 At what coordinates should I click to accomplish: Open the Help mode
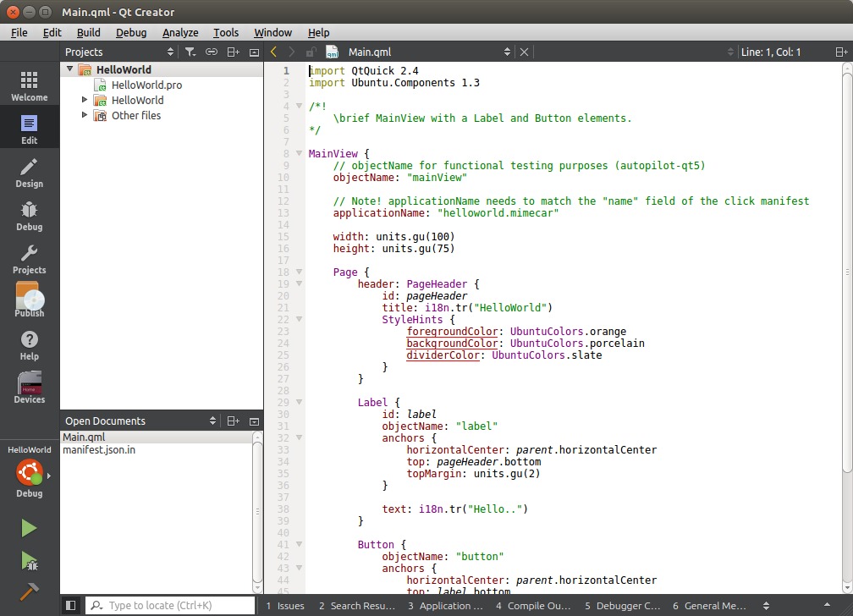point(30,345)
